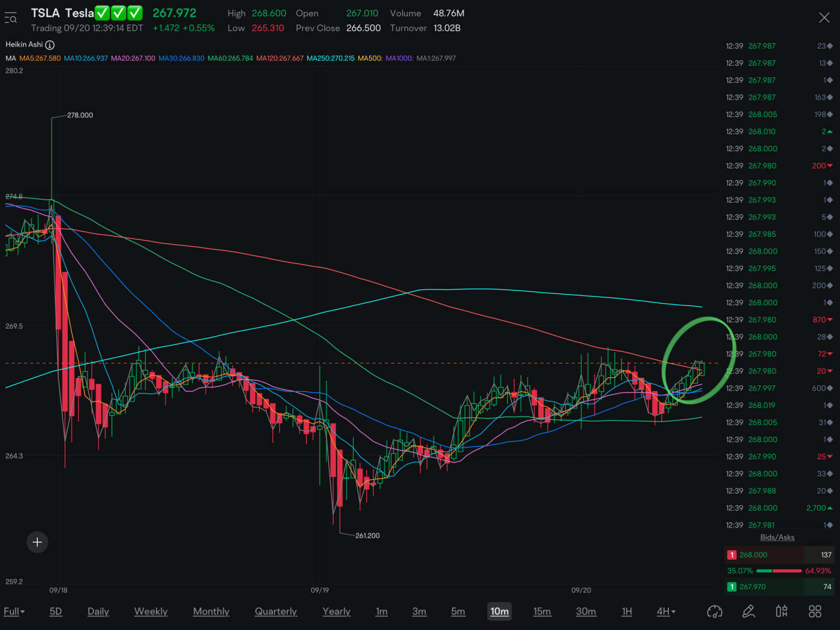Image resolution: width=840 pixels, height=630 pixels.
Task: Click the Heikin Ashi chart type label
Action: [x=24, y=45]
